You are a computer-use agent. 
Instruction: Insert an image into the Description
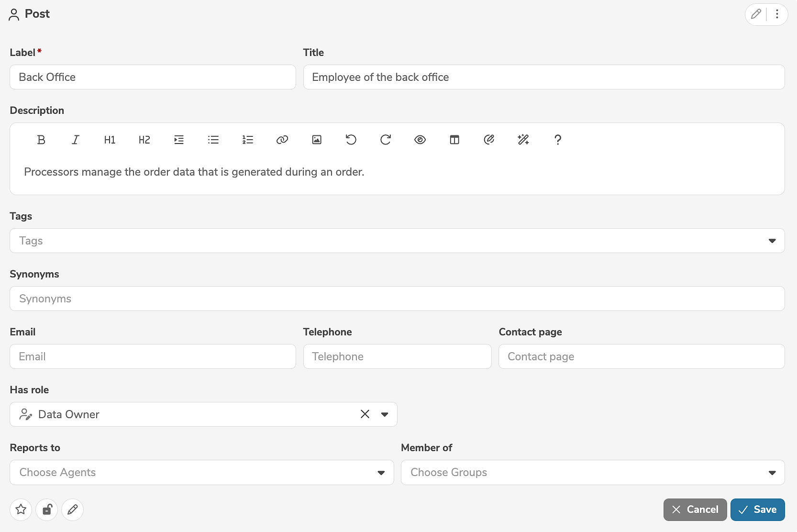tap(317, 140)
